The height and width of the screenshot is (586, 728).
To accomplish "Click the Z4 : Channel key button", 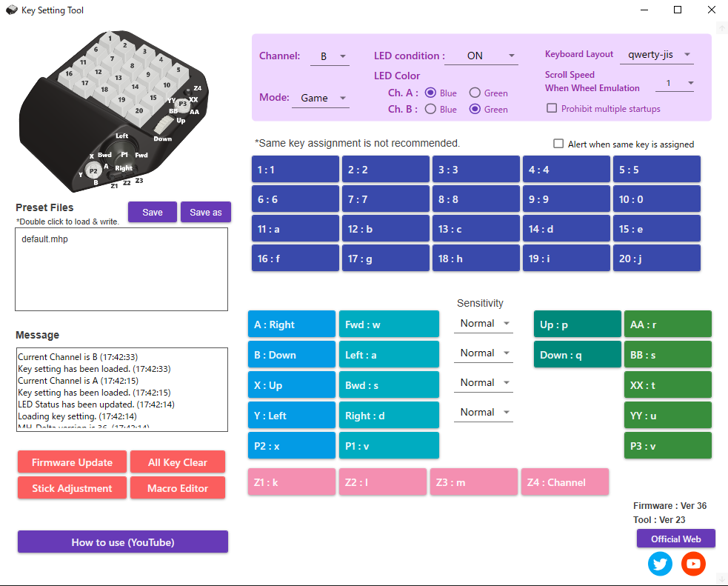I will click(x=564, y=482).
